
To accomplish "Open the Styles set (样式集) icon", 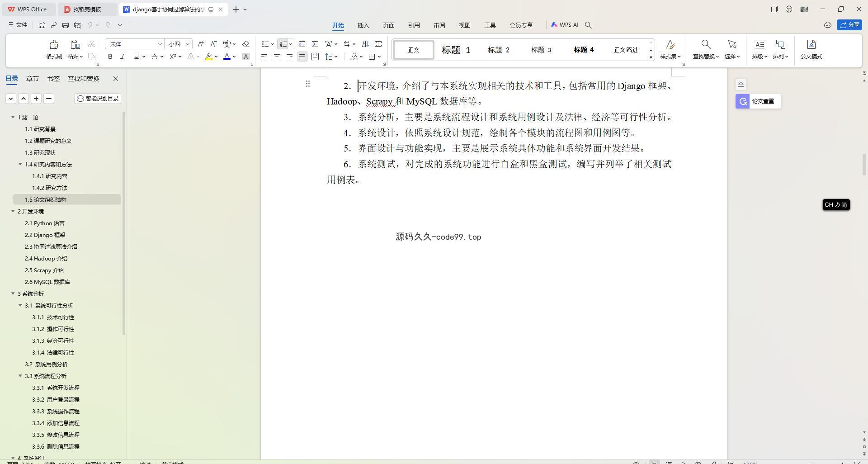I will pyautogui.click(x=670, y=44).
